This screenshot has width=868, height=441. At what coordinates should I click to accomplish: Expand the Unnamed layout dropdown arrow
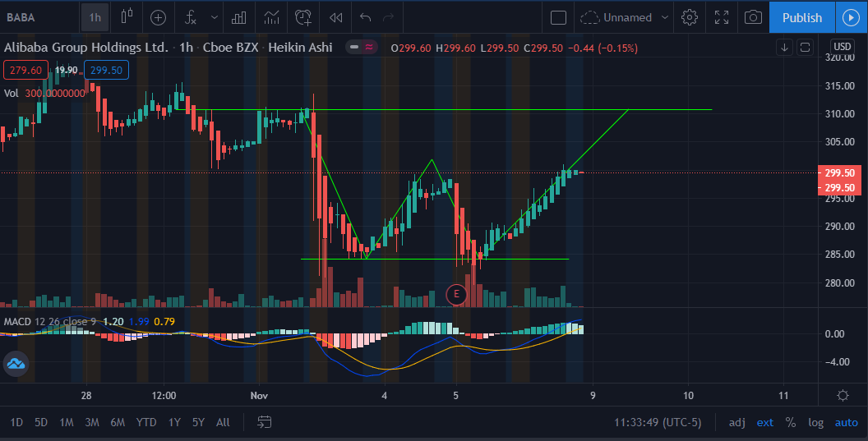pos(665,18)
